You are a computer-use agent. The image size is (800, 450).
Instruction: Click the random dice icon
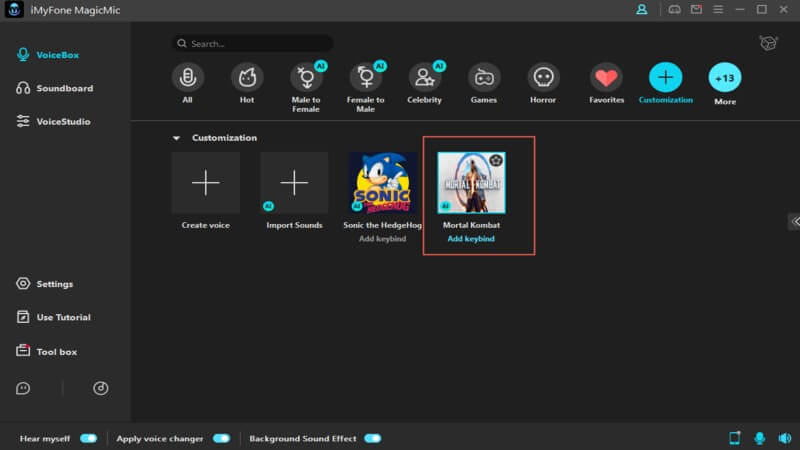pyautogui.click(x=768, y=43)
